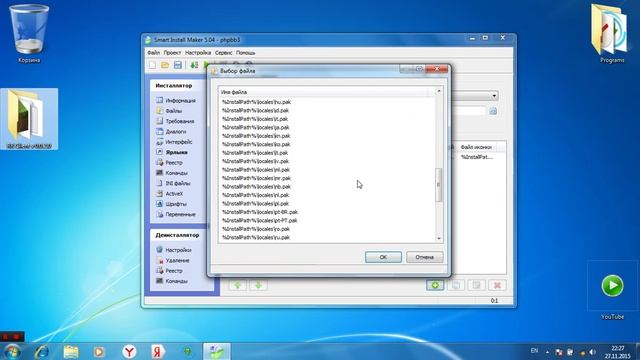Open Настройки under Деинсталлятор
Screen dimensions: 640x360
(173, 250)
